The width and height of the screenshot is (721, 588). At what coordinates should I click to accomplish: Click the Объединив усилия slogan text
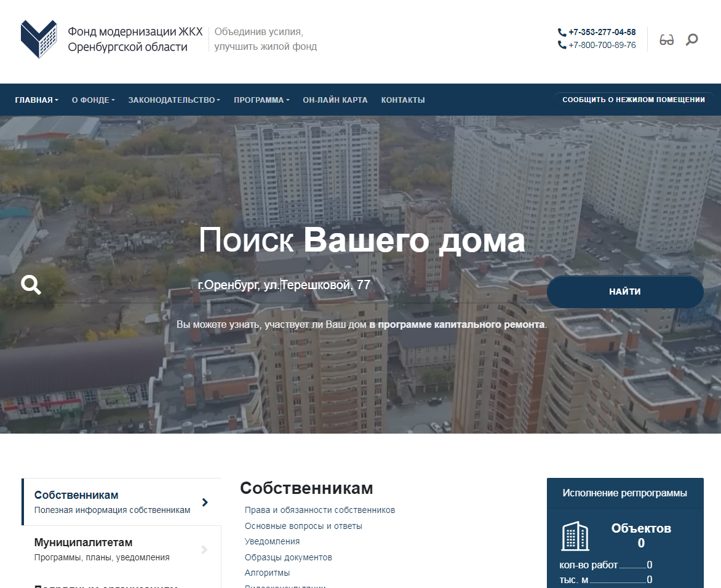(265, 39)
